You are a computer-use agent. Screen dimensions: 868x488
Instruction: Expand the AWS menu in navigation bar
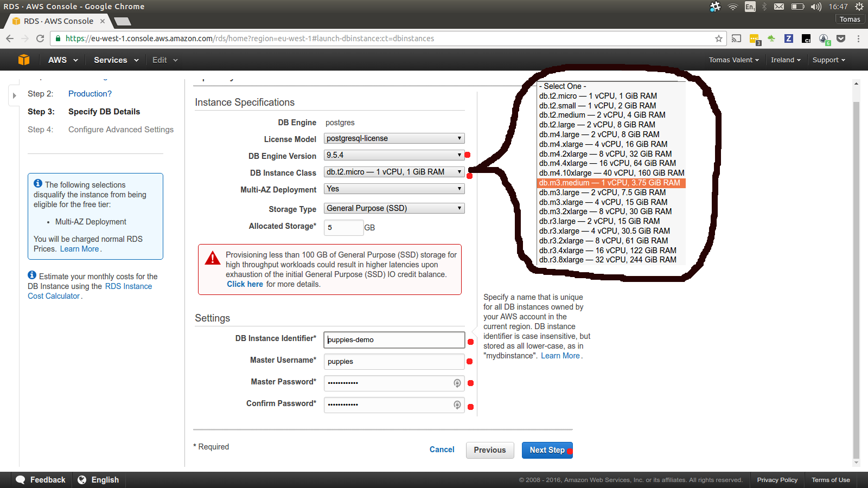(63, 60)
